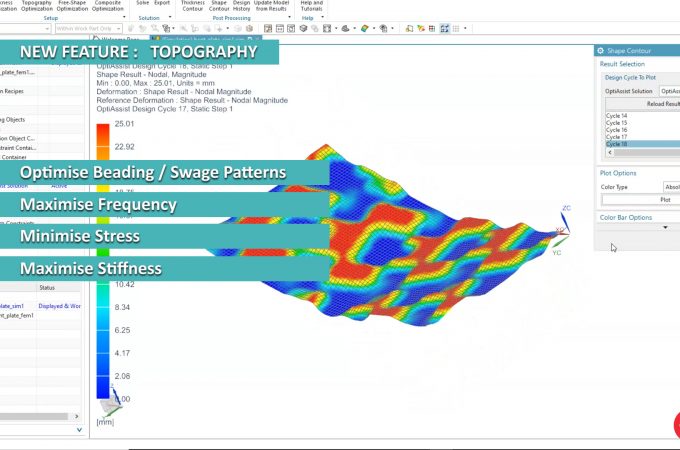Click the cycle list's left scroll arrow
This screenshot has height=450, width=680.
tap(610, 153)
